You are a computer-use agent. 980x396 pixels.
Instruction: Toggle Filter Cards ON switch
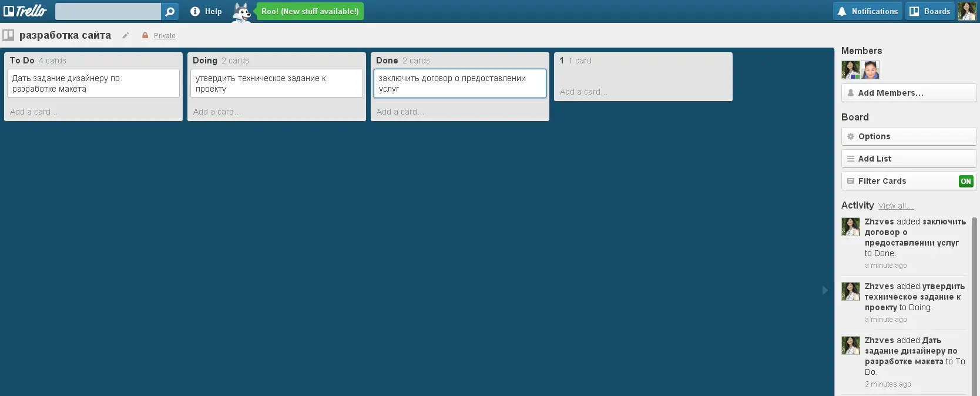pos(965,181)
